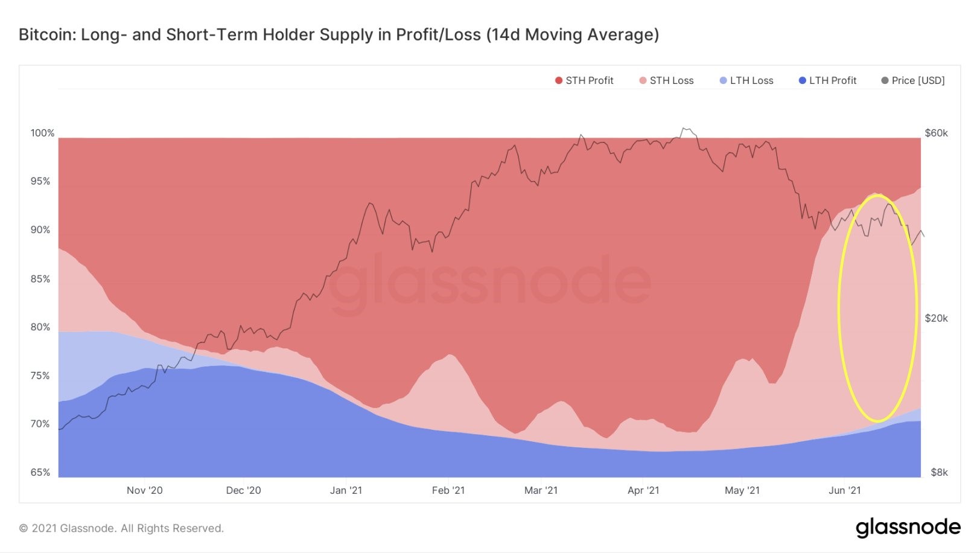Select the Jan '21 x-axis label
The width and height of the screenshot is (980, 553).
point(346,490)
